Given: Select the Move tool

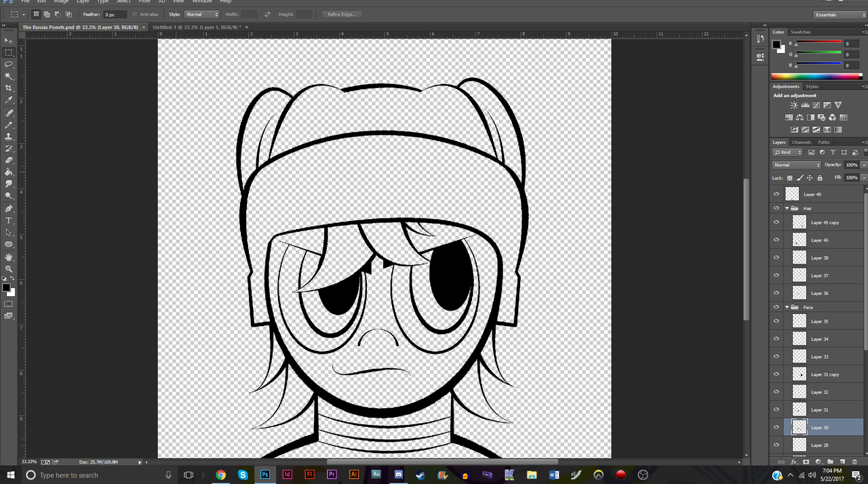Looking at the screenshot, I should click(9, 41).
